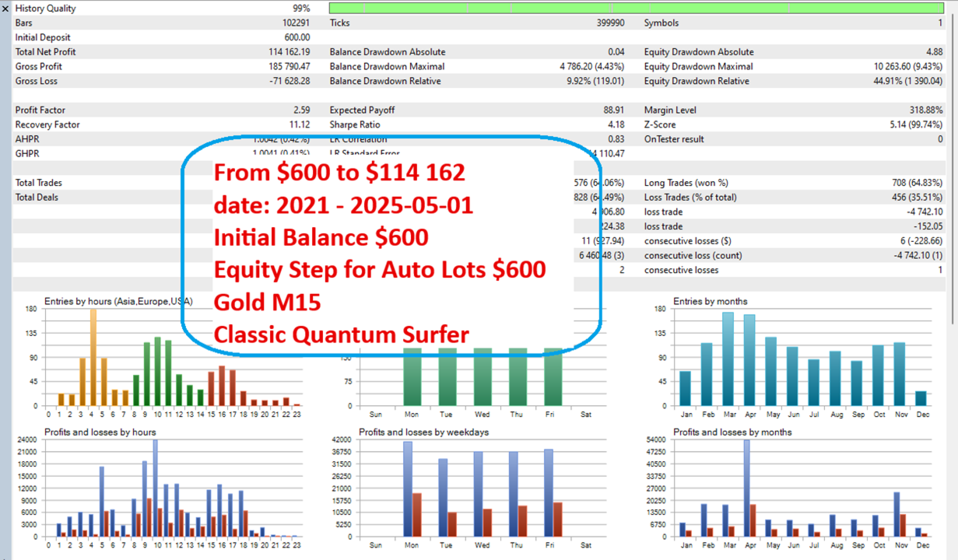The image size is (958, 560).
Task: Click the value -4 742.10 (1)
Action: coord(916,255)
